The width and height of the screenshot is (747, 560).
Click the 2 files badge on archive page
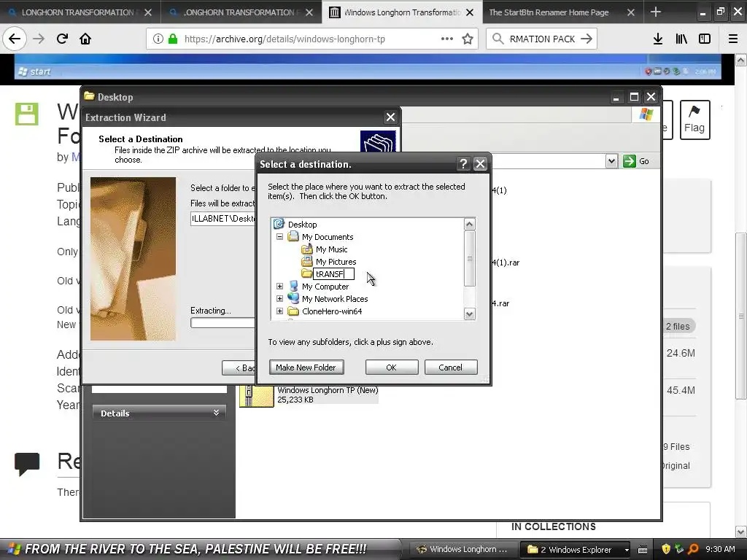[678, 326]
